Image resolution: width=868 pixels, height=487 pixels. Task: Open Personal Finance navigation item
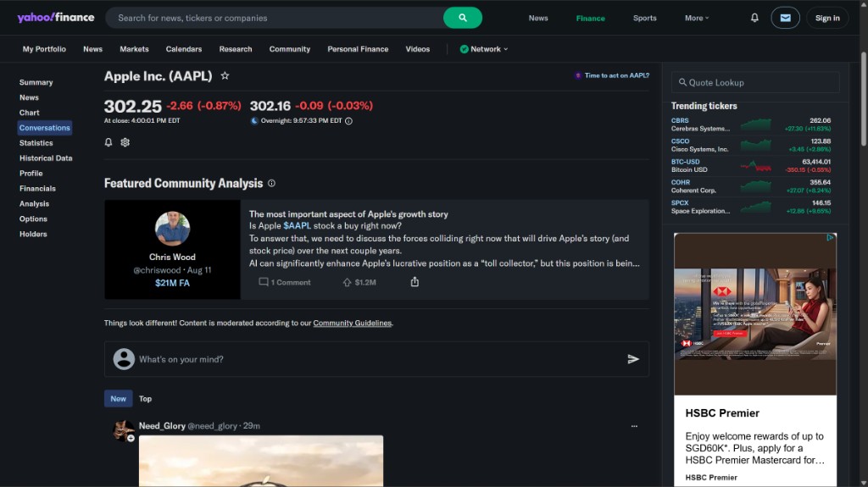(x=358, y=49)
